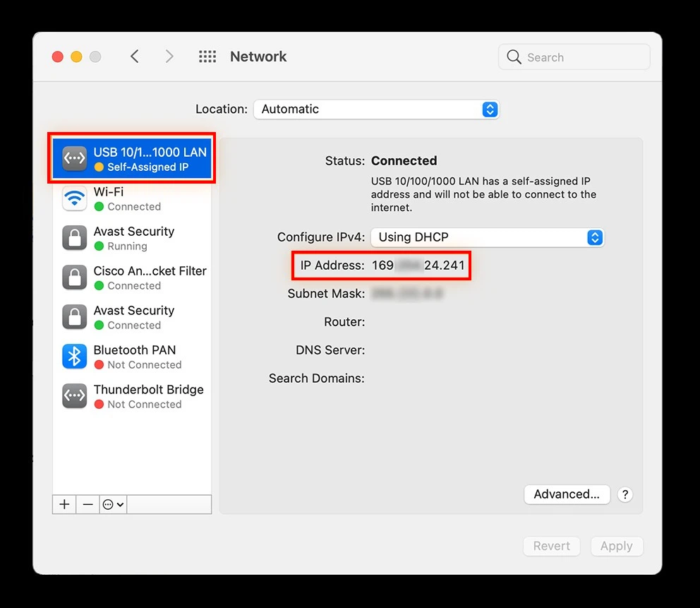Go forward with the right chevron
700x608 pixels.
click(169, 56)
